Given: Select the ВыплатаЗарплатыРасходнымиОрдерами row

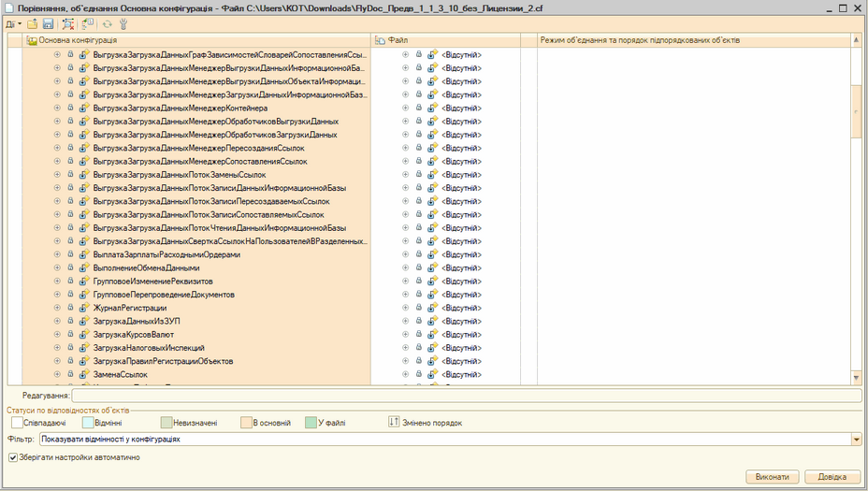Looking at the screenshot, I should click(x=166, y=254).
